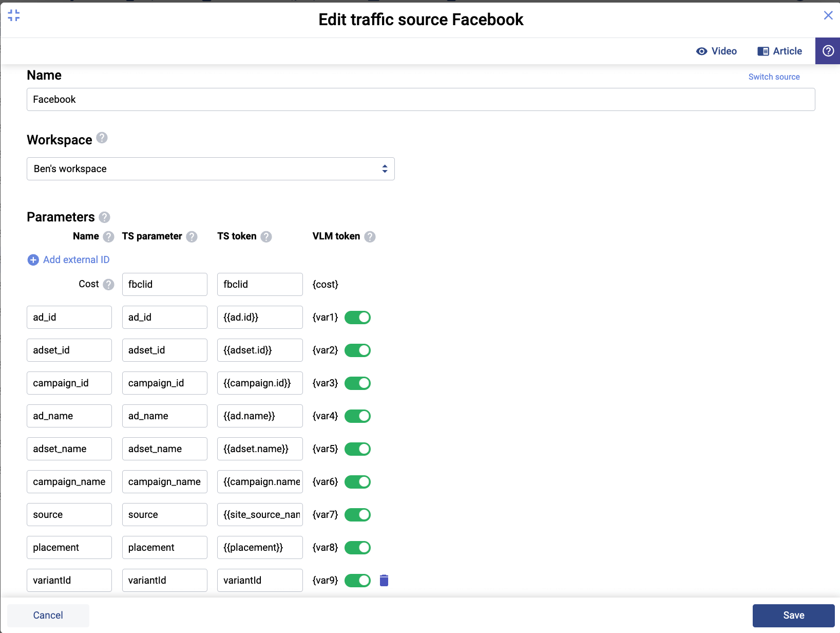
Task: Open the Ben's workspace dropdown
Action: click(211, 169)
